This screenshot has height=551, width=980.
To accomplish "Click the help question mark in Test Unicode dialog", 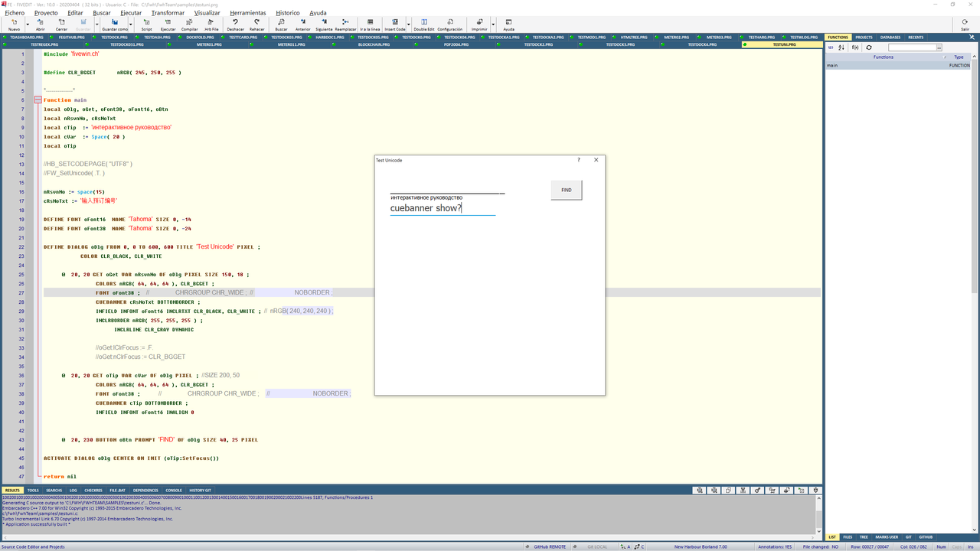I will tap(579, 160).
